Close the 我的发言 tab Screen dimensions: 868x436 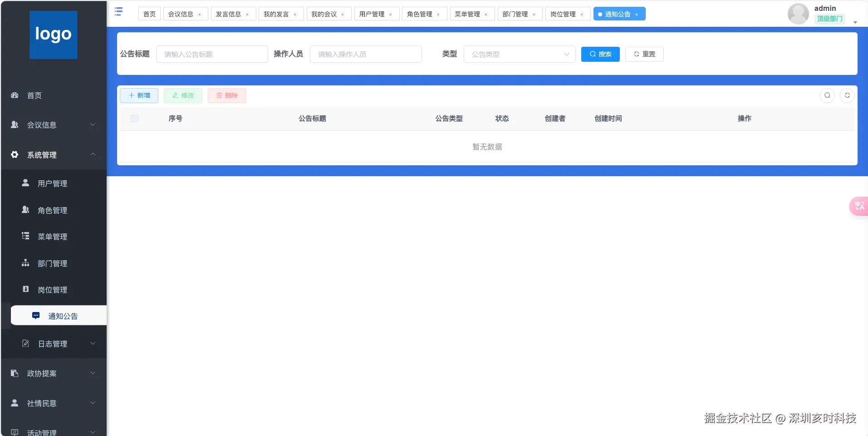coord(295,15)
